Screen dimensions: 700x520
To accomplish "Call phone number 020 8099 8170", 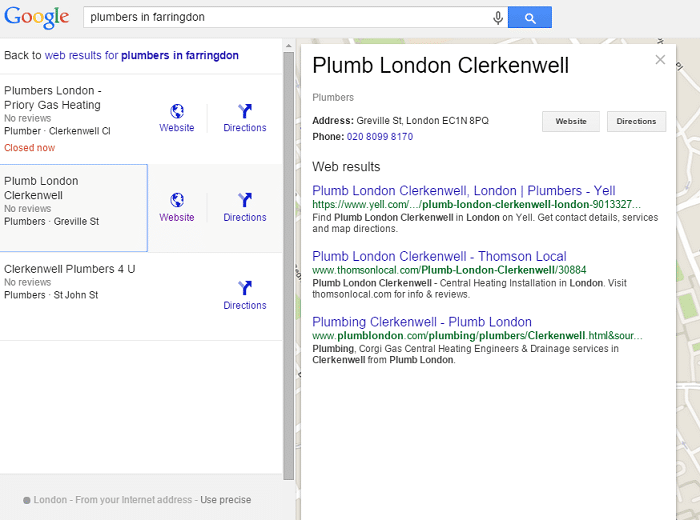I will pos(380,137).
